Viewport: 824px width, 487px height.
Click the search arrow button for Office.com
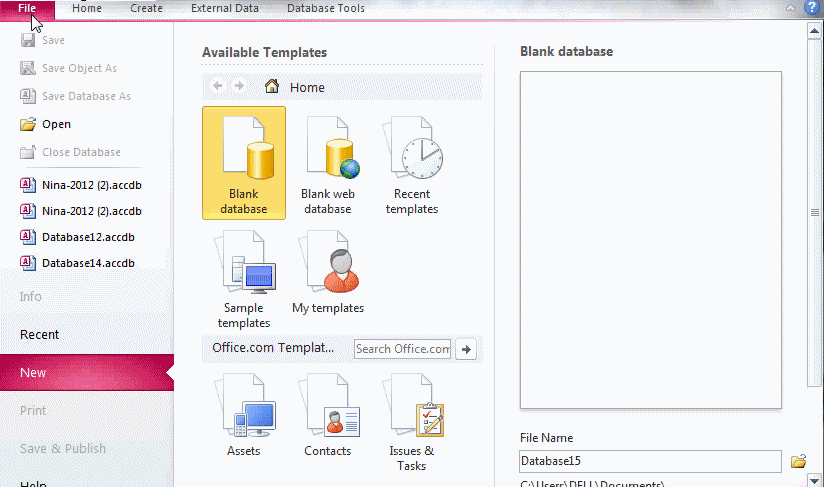(466, 349)
